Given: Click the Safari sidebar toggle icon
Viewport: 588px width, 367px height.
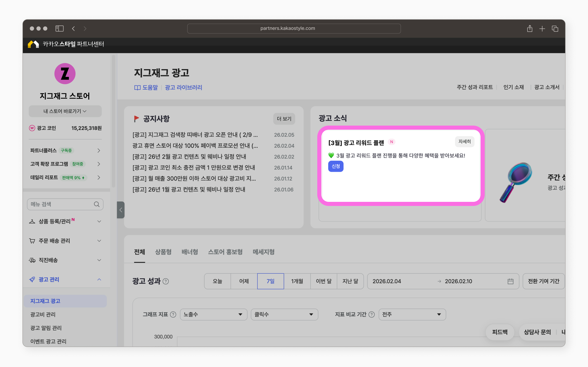Looking at the screenshot, I should click(59, 29).
